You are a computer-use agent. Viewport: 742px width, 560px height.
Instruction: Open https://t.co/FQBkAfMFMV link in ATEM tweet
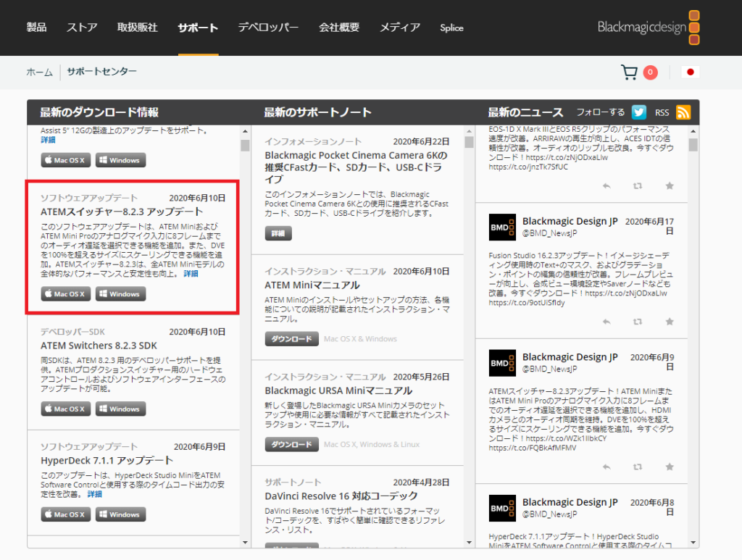[x=533, y=448]
